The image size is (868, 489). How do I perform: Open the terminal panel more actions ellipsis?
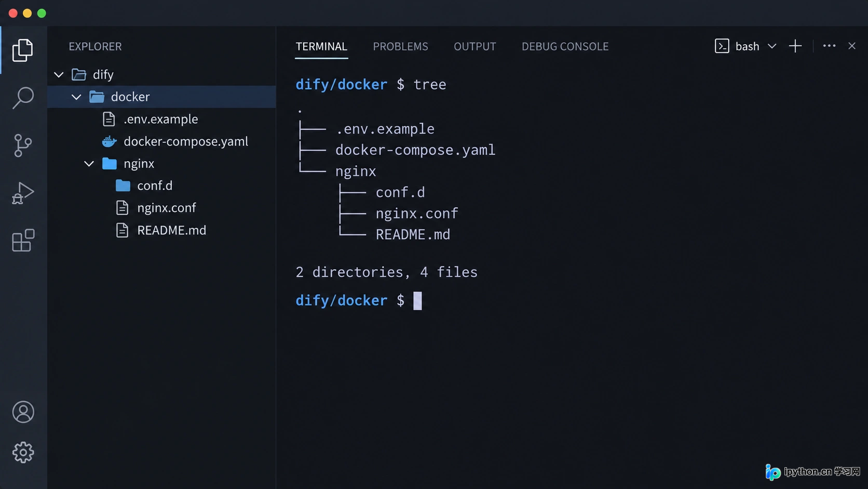[829, 46]
